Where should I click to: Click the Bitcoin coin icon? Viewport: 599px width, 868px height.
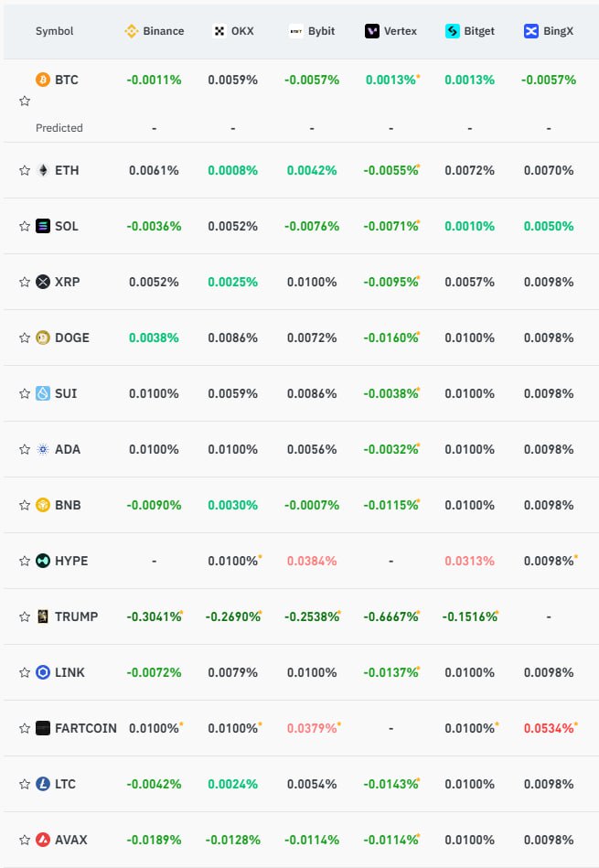tap(43, 80)
